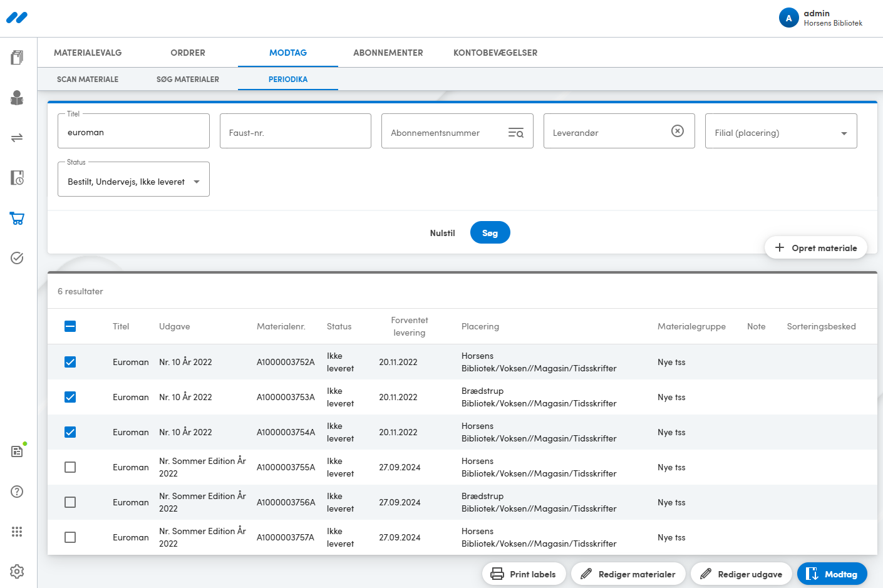883x588 pixels.
Task: Open the help question mark icon
Action: pyautogui.click(x=17, y=492)
